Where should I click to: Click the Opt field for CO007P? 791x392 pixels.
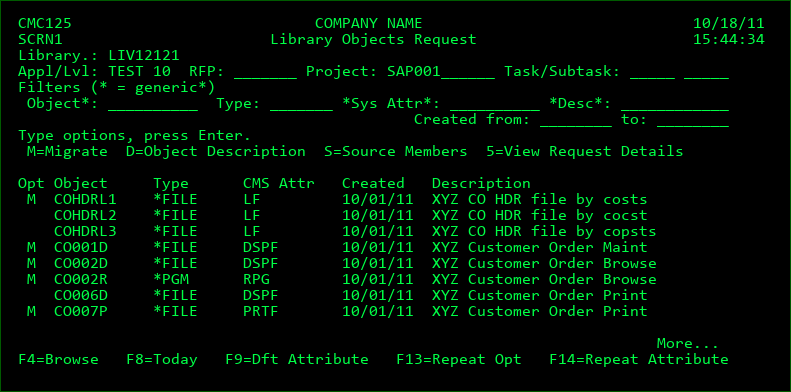[31, 312]
